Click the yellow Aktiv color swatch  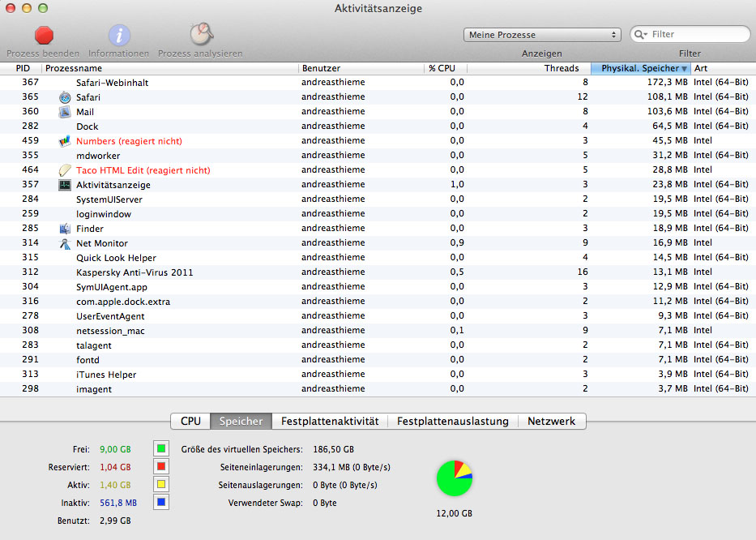tap(161, 485)
